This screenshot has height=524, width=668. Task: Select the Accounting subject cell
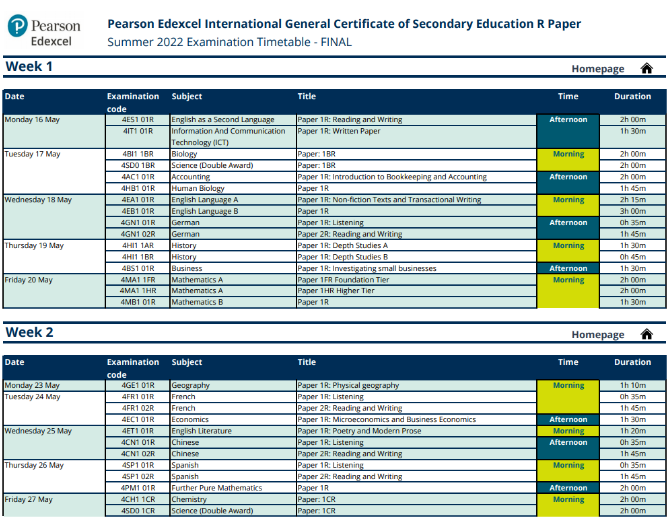click(x=191, y=177)
